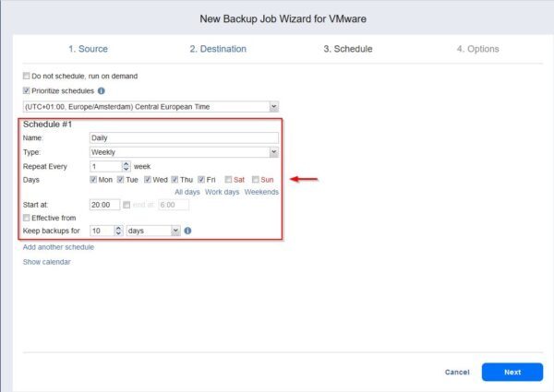Viewport: 554px width, 392px height.
Task: Go to the 4. Options step
Action: coord(477,49)
